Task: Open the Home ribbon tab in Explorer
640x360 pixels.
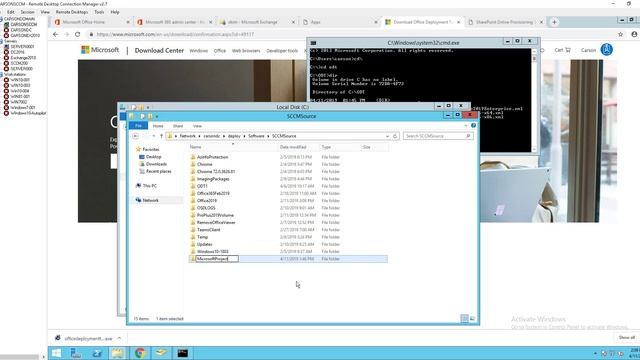Action: click(x=158, y=126)
